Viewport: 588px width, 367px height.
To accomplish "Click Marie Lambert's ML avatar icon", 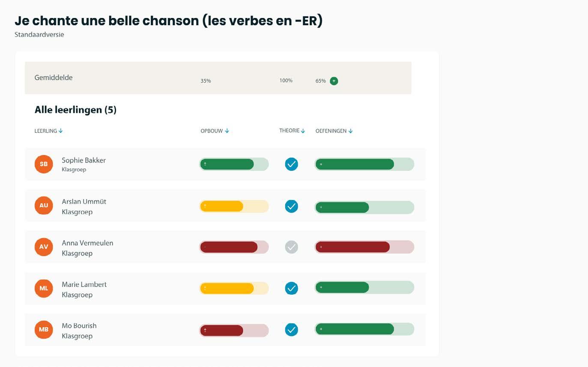I will coord(44,288).
